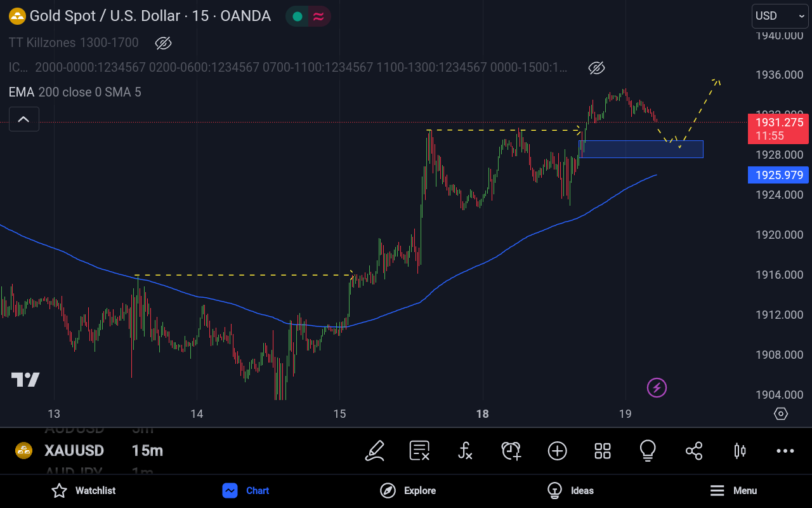Open the 15m timeframe selector
The width and height of the screenshot is (812, 508).
coord(147,451)
